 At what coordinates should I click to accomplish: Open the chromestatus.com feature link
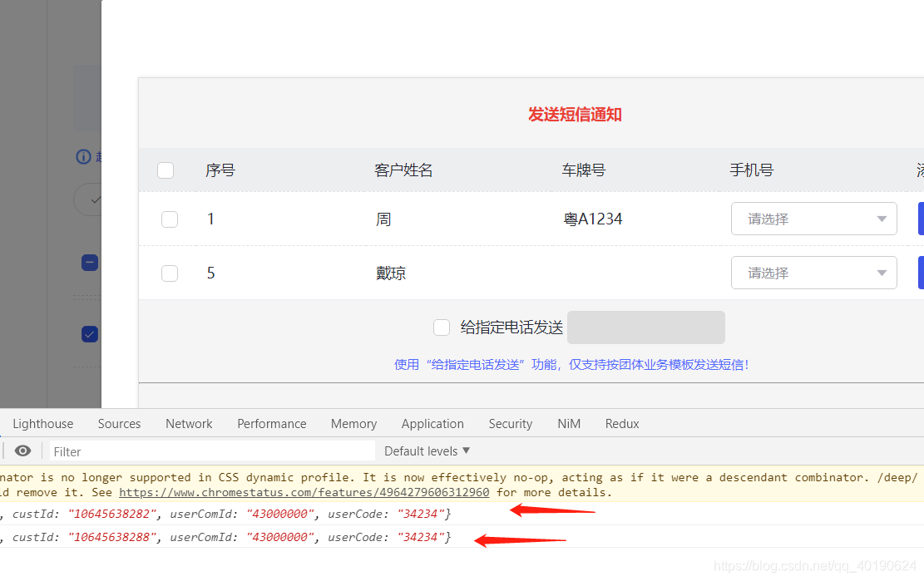coord(303,491)
